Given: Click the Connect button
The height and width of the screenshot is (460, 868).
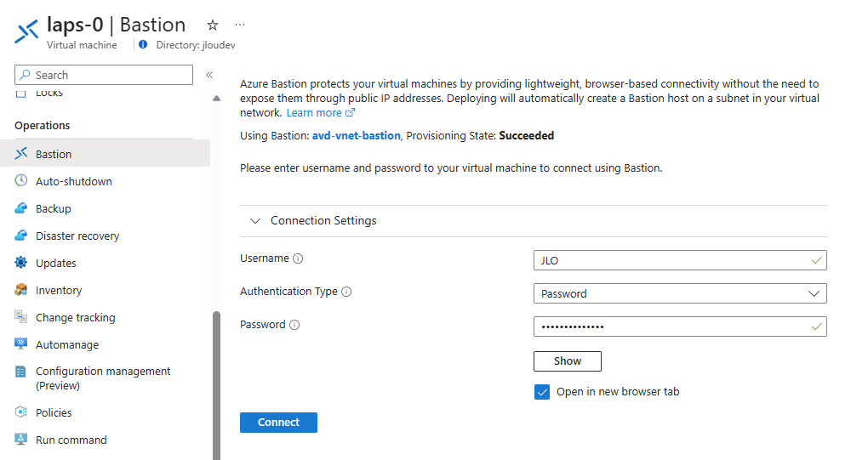Looking at the screenshot, I should tap(278, 423).
